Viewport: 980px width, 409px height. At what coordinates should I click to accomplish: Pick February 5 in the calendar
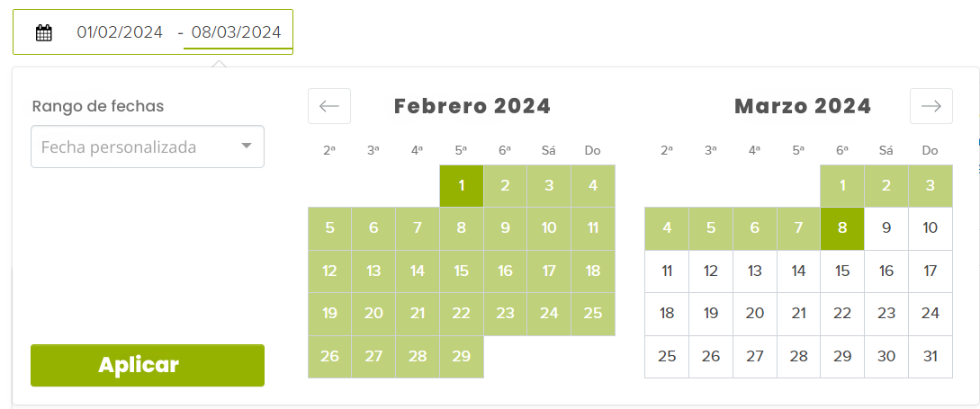[x=330, y=228]
